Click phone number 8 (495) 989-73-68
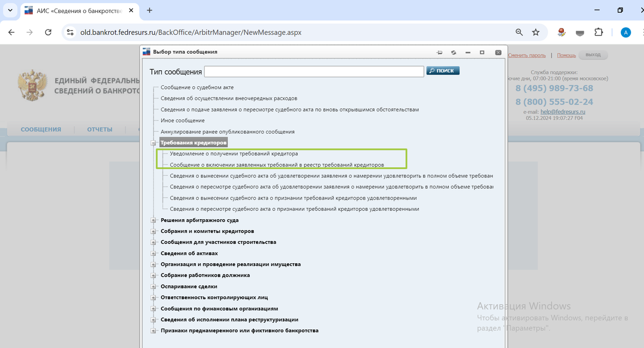The image size is (644, 348). coord(554,88)
